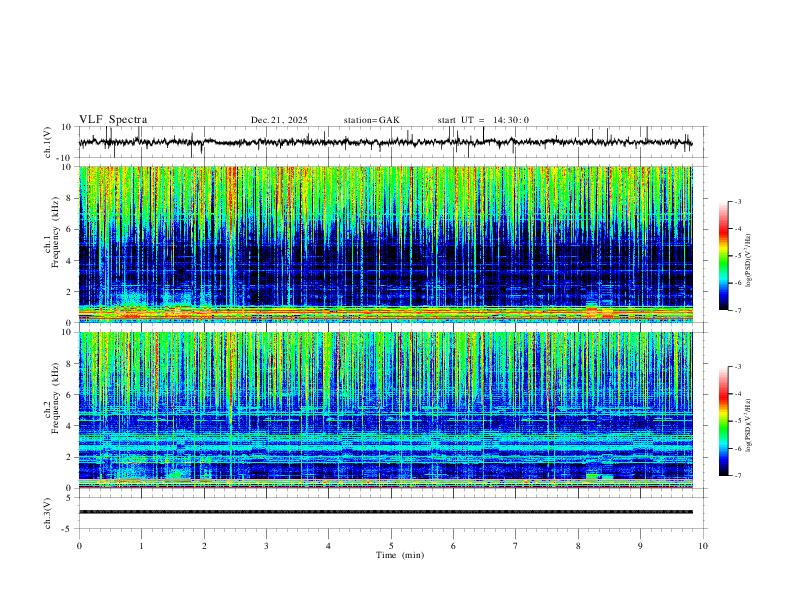Click the "-3" label on ch.1 color bar
The height and width of the screenshot is (612, 792).
click(738, 201)
